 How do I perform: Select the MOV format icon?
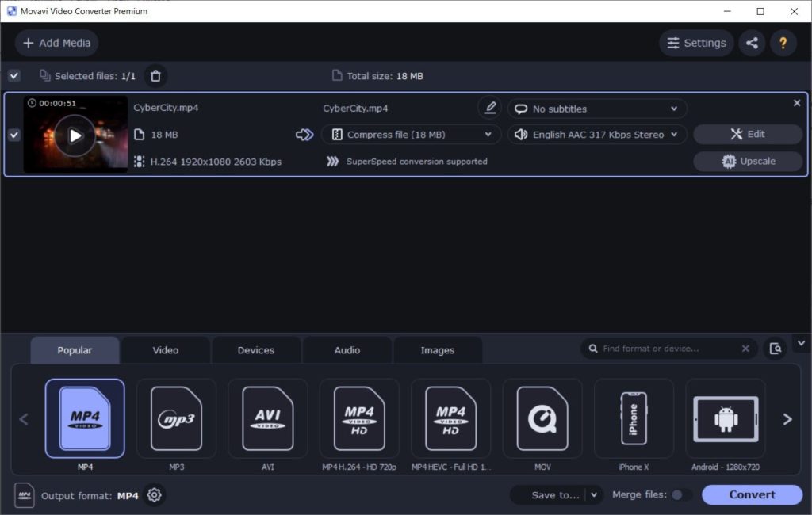(x=542, y=418)
